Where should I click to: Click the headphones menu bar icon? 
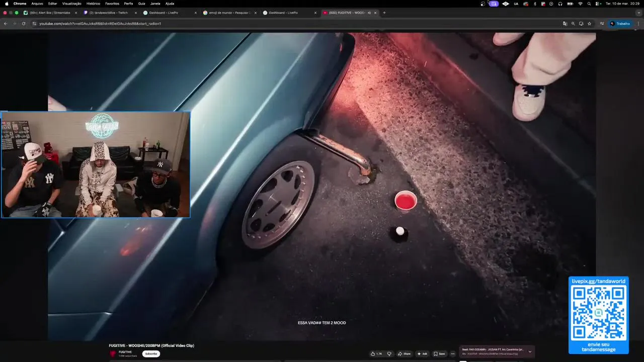click(560, 4)
